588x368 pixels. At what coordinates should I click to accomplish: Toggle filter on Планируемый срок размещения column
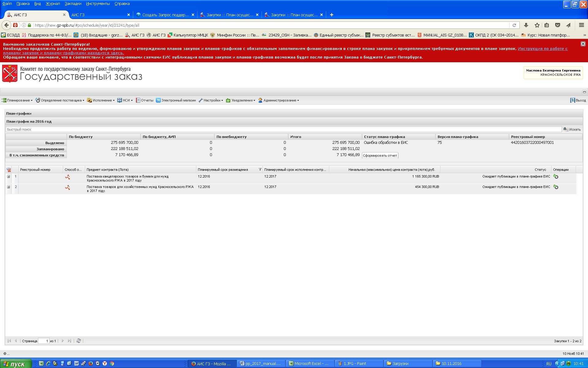[260, 170]
